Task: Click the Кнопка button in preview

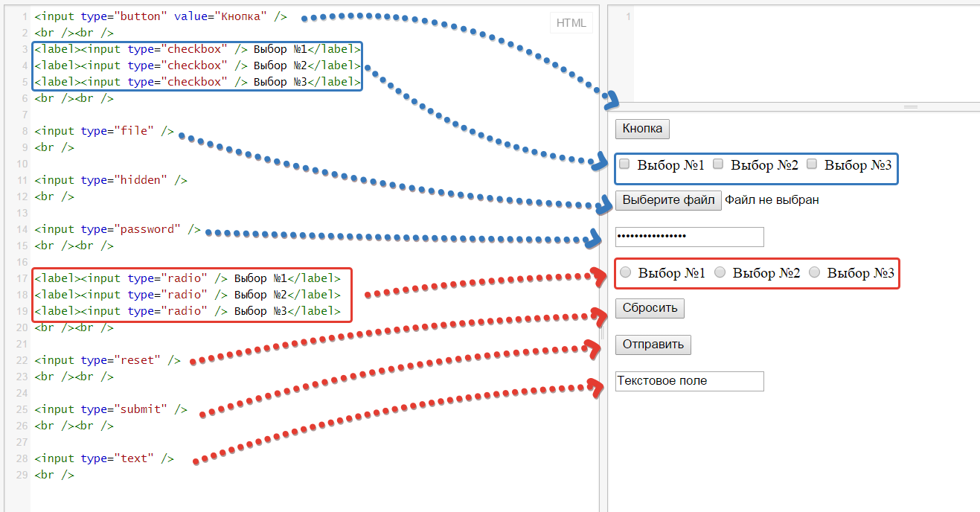Action: point(642,129)
